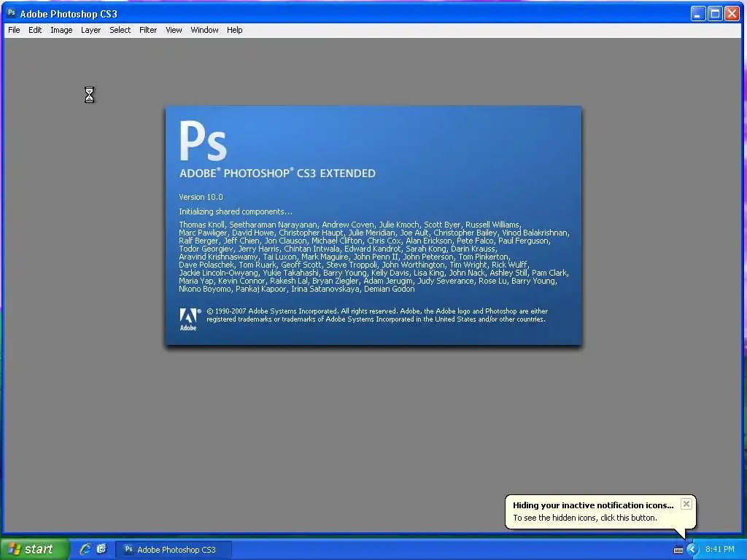Open the Window menu

tap(204, 30)
